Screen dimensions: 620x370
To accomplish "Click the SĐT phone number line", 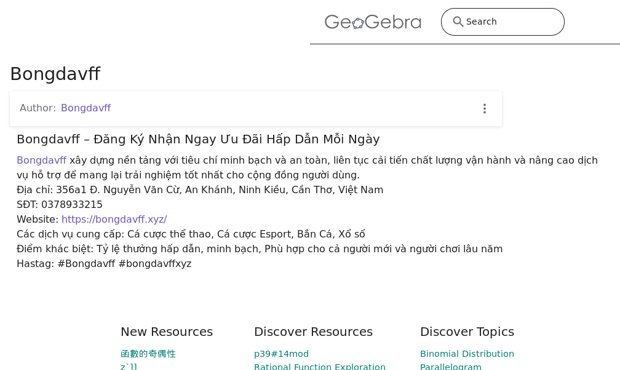I will point(59,204).
